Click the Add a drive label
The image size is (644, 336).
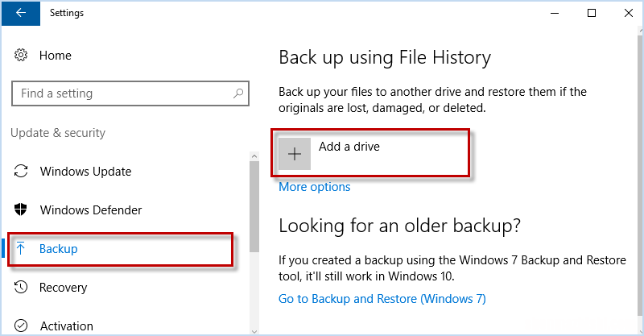[x=349, y=147]
